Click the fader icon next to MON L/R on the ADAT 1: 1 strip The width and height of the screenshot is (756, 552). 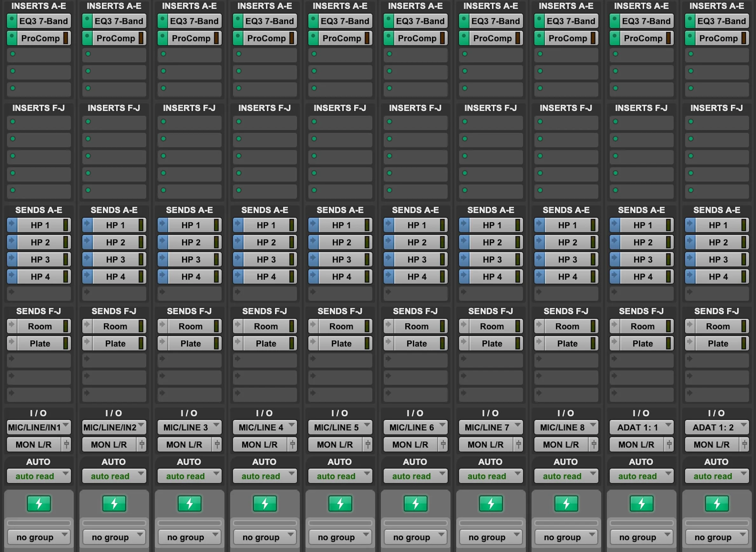click(669, 445)
